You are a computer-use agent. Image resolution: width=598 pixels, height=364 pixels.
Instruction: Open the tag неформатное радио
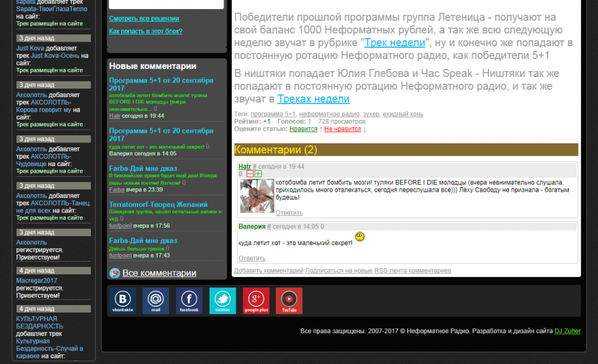328,114
